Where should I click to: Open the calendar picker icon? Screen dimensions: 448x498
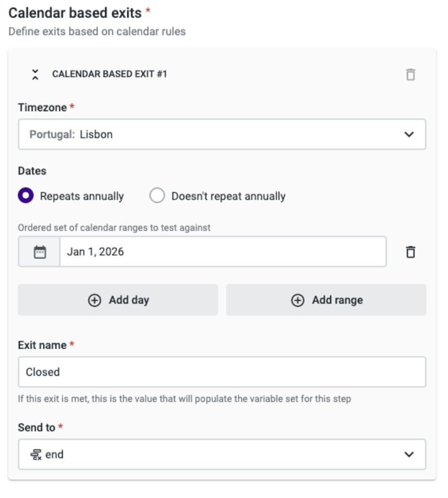(39, 252)
